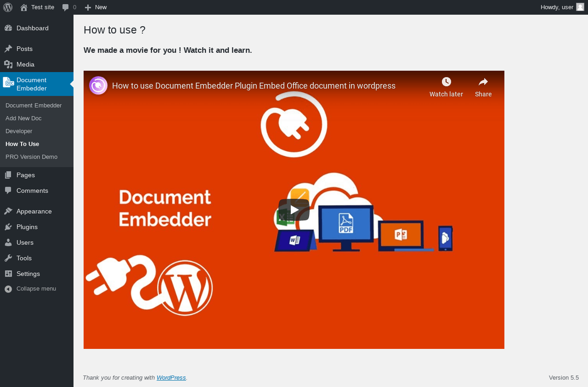Click the Media library icon
Viewport: 588px width, 387px height.
click(x=8, y=64)
